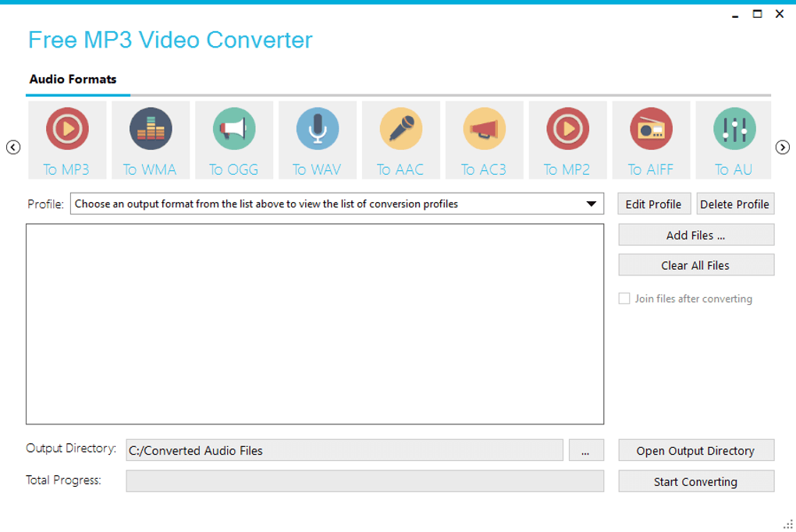Image resolution: width=796 pixels, height=532 pixels.
Task: Show more audio formats with right arrow
Action: (x=782, y=147)
